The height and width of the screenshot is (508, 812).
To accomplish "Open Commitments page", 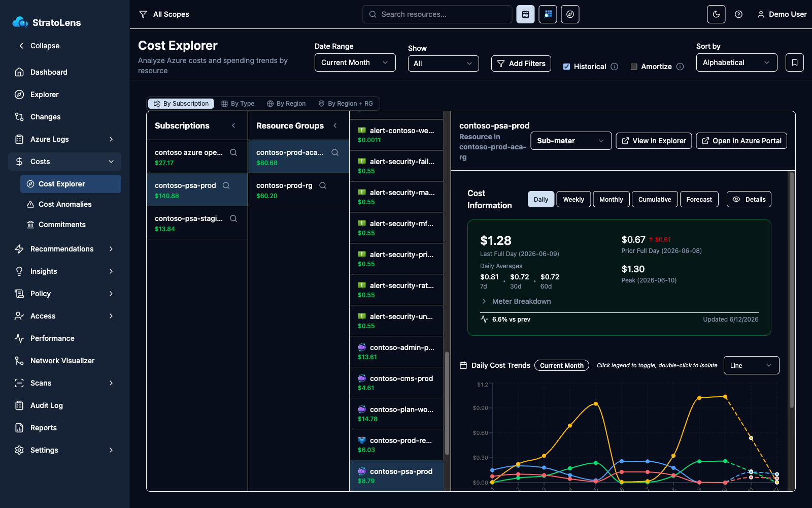I will (x=71, y=225).
